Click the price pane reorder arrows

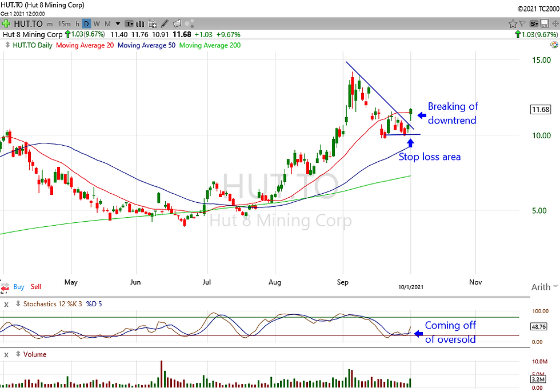pos(7,45)
